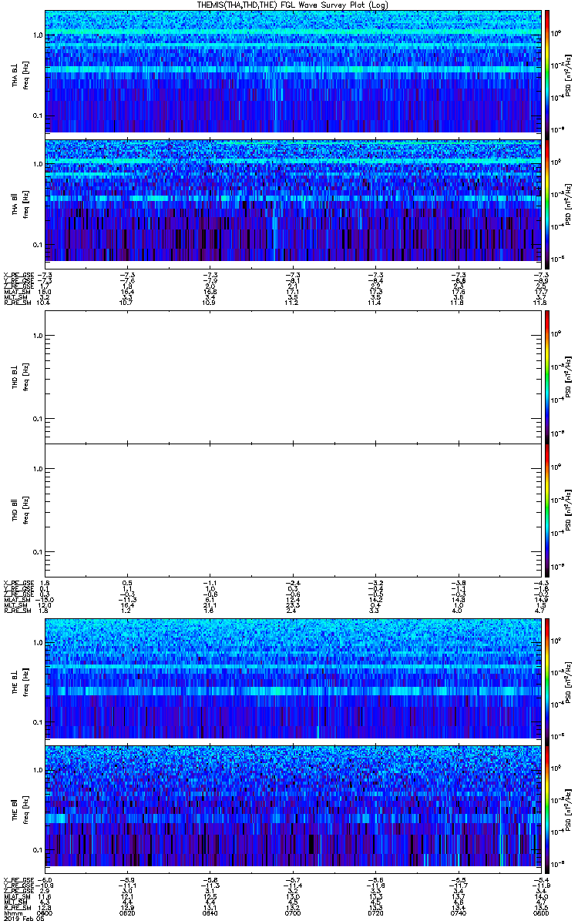Screen dimensions: 578x924
Task: Click the 'THD B⊥ freq [Hz]' axis label
Action: point(20,377)
